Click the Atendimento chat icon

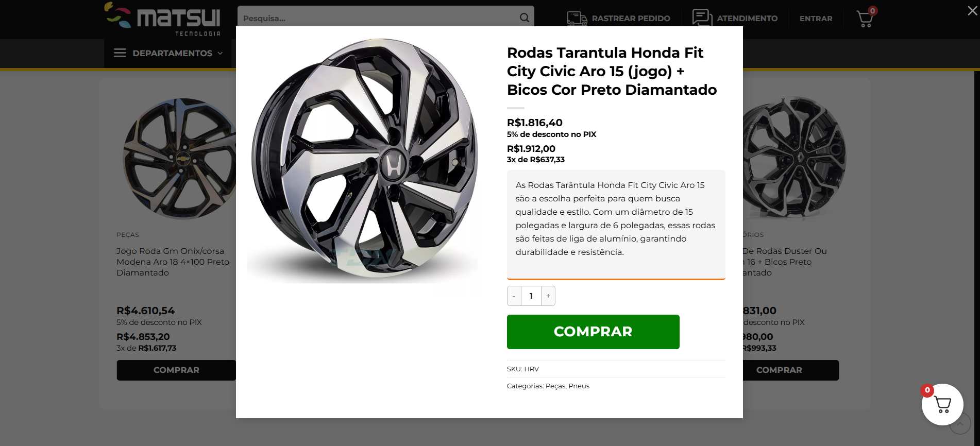pyautogui.click(x=702, y=18)
